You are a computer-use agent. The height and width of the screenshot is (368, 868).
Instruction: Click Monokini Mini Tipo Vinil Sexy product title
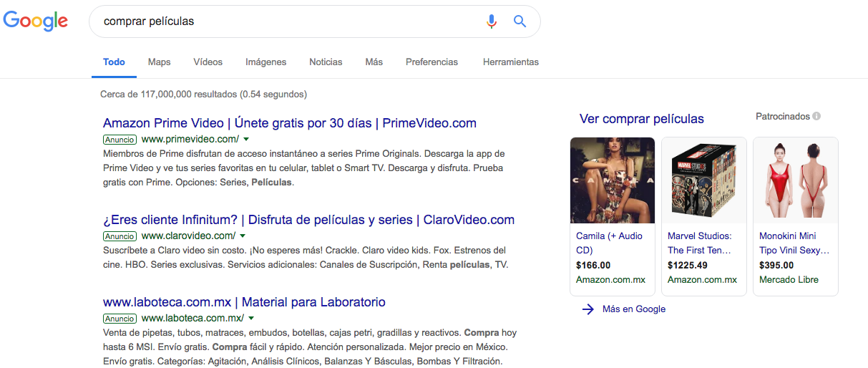click(x=794, y=243)
